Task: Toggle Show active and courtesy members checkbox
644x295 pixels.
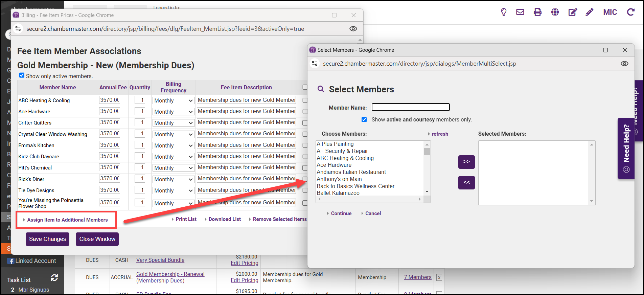Action: coord(364,120)
